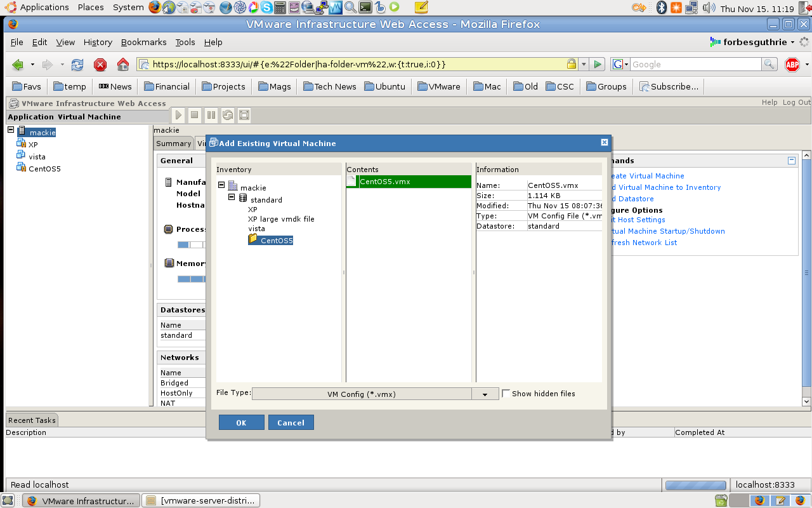Viewport: 812px width, 508px height.
Task: Click Refresh Network List link
Action: click(x=644, y=243)
